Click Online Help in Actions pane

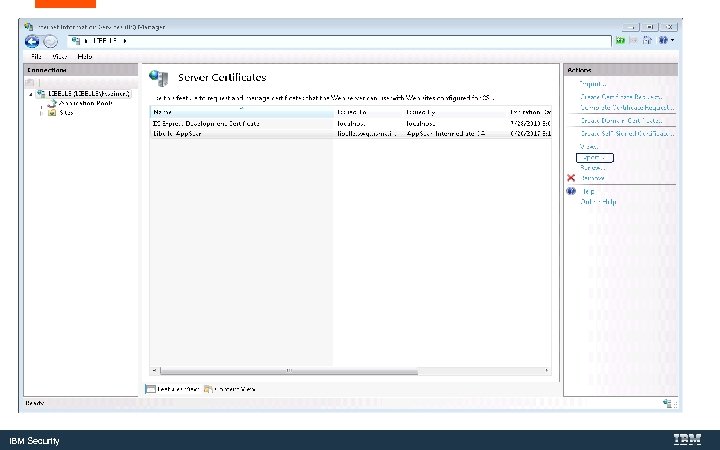click(598, 202)
